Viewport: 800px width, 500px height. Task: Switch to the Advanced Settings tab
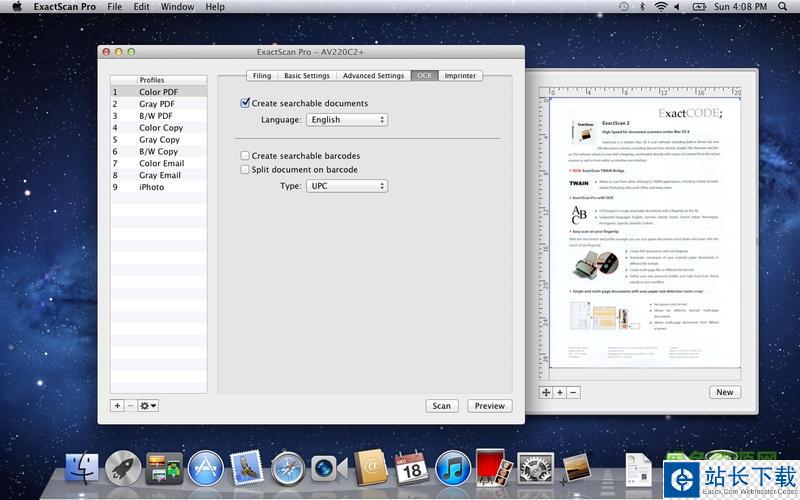click(x=373, y=76)
